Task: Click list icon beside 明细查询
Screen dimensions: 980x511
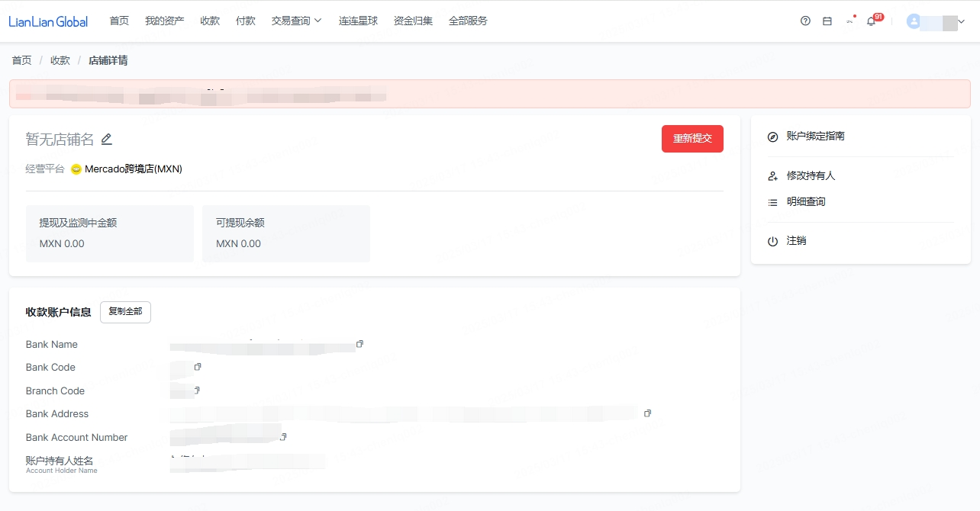Action: pyautogui.click(x=772, y=202)
